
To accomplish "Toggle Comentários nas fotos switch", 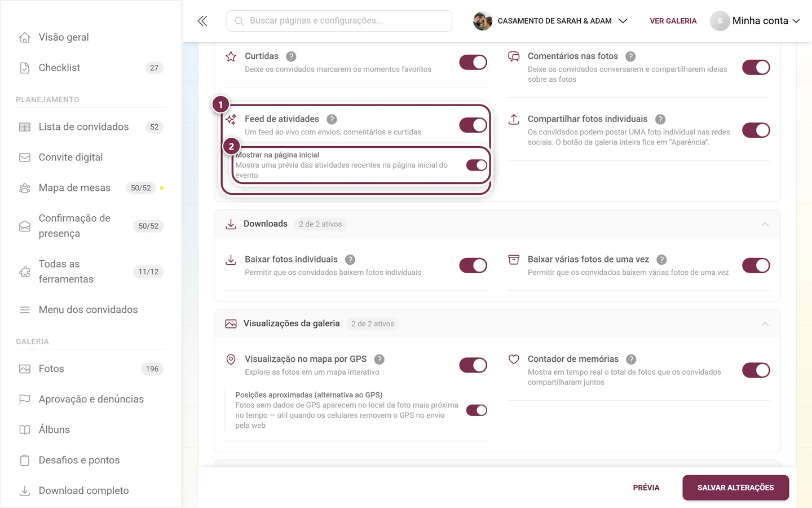I will tap(756, 67).
